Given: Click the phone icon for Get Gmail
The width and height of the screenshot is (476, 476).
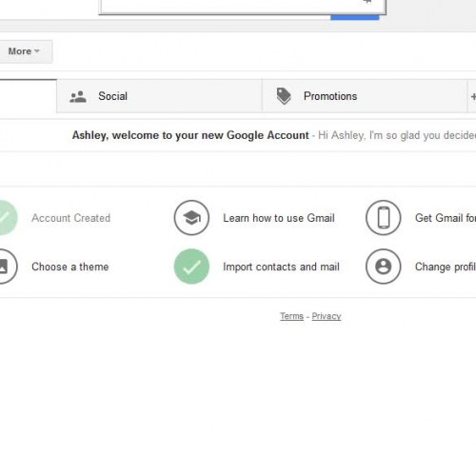Looking at the screenshot, I should 384,218.
